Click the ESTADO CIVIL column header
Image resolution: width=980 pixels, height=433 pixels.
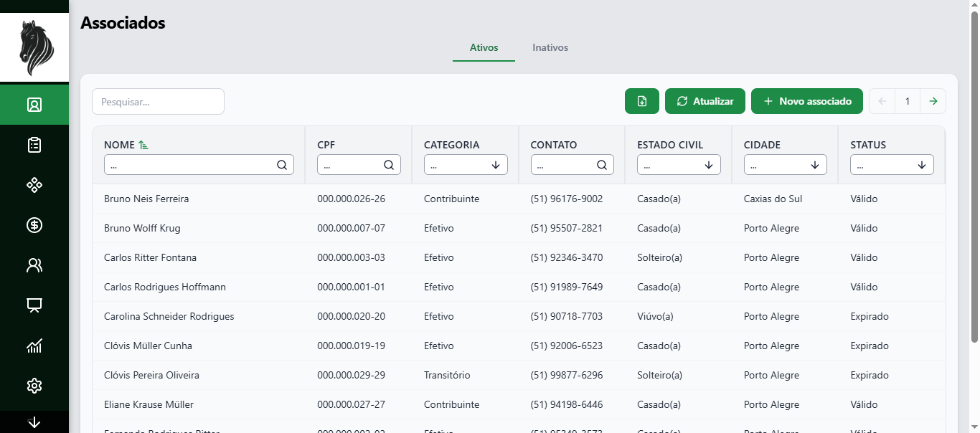(x=670, y=145)
